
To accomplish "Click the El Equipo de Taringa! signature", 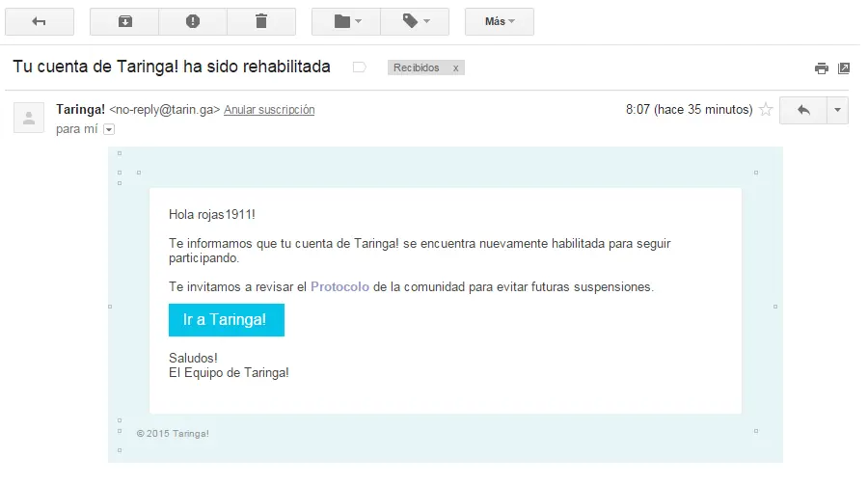I will pyautogui.click(x=229, y=373).
